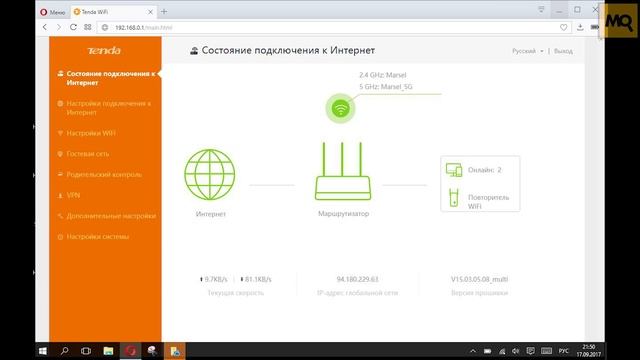
Task: Open volume control in tray
Action: 516,351
